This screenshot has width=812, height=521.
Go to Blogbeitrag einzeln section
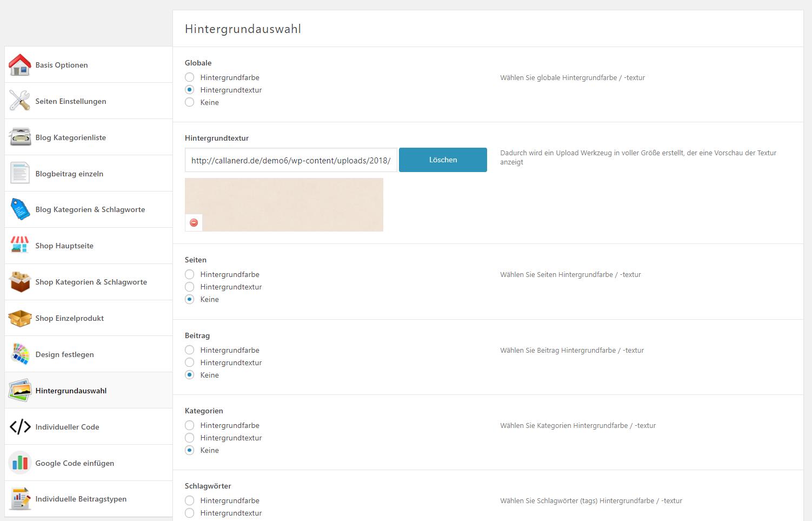[x=89, y=174]
